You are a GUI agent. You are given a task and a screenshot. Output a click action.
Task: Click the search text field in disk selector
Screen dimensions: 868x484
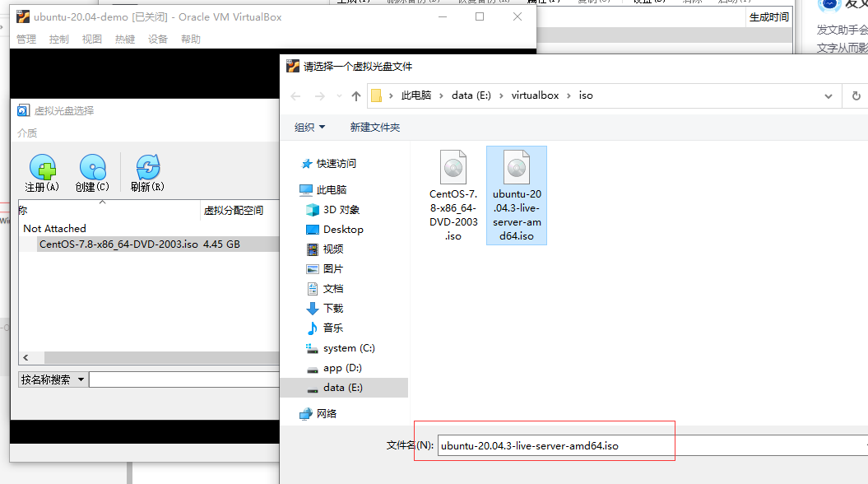click(184, 379)
